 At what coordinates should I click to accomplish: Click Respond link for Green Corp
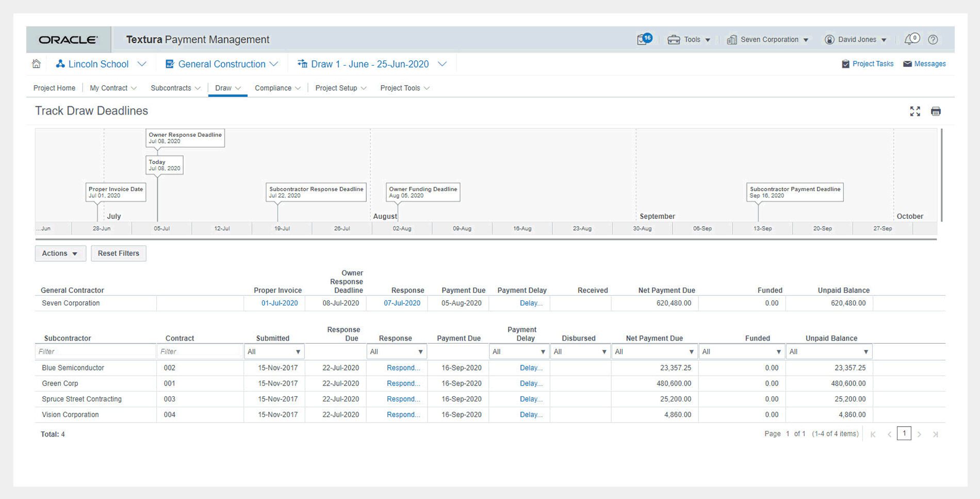[x=403, y=383]
